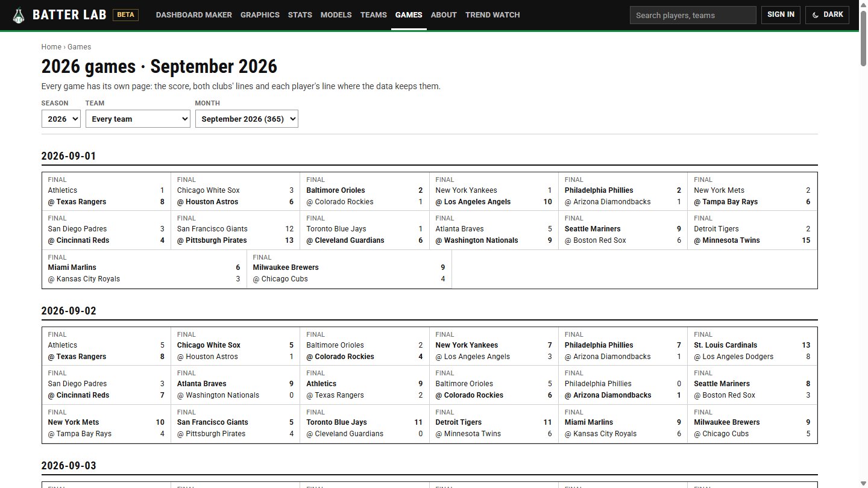Screen dimensions: 868x488
Task: Click the Games breadcrumb text
Action: click(80, 47)
